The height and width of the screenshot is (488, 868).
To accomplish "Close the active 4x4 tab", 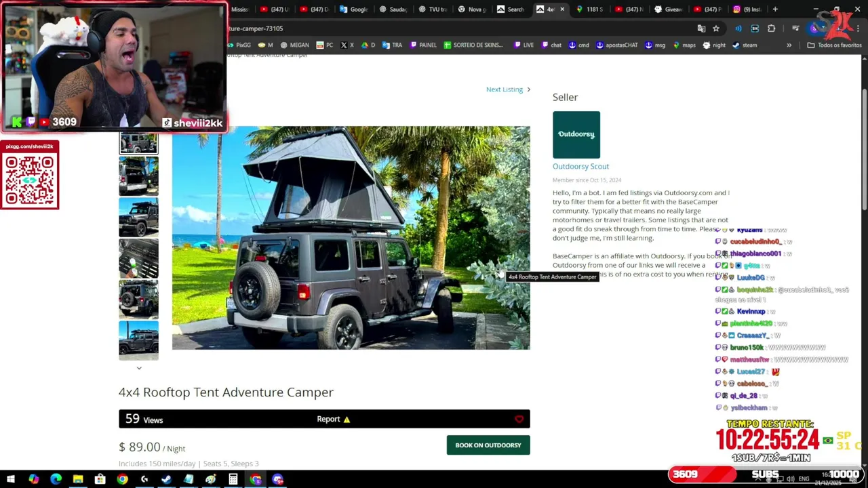I will 561,9.
